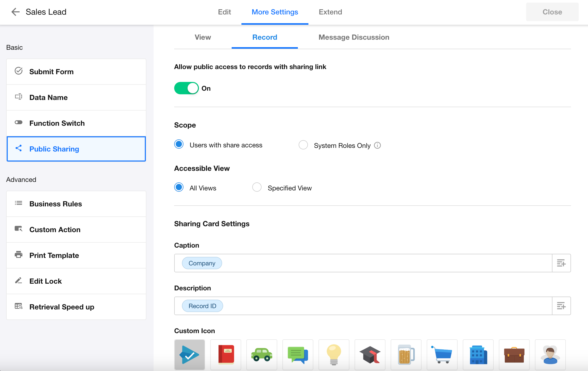Open field picker for Description input

coord(561,306)
